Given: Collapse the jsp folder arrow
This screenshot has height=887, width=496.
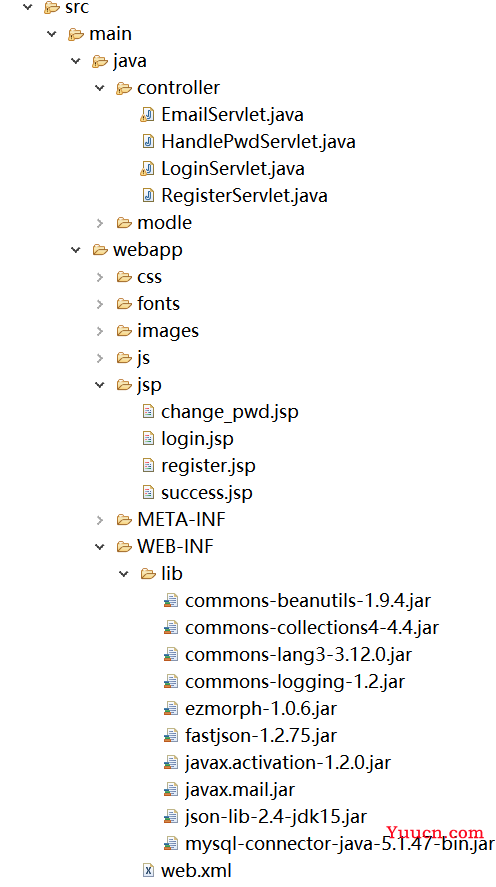Looking at the screenshot, I should 100,385.
